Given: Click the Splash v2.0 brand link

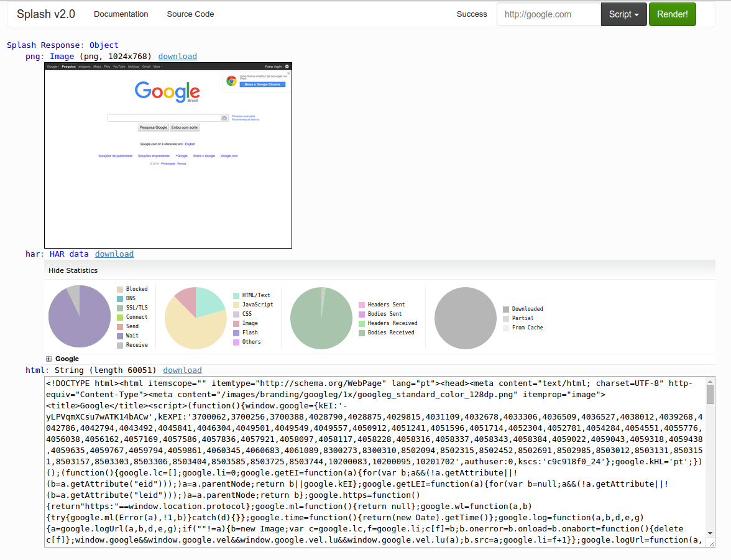Looking at the screenshot, I should coord(46,14).
